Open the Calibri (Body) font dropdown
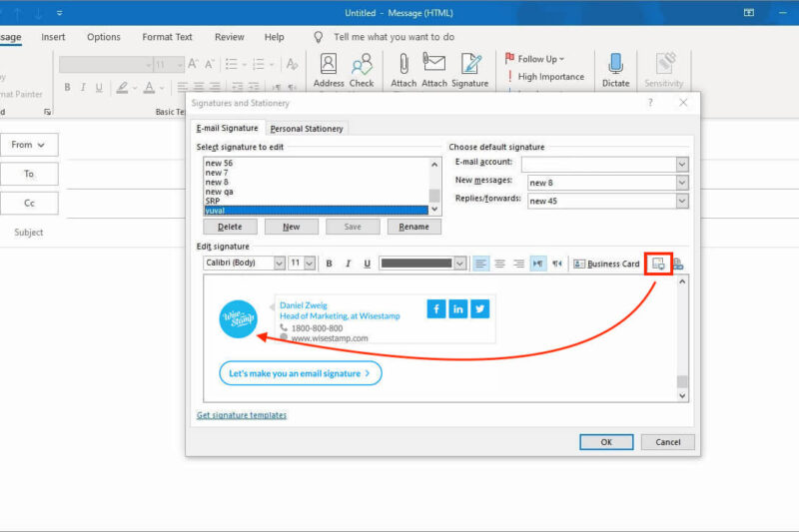The width and height of the screenshot is (799, 532). 278,264
